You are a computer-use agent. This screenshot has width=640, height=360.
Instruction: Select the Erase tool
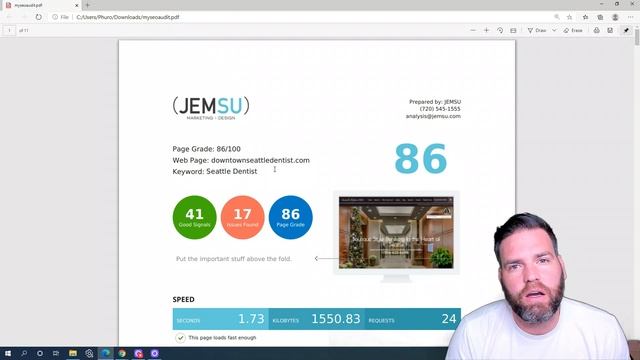(573, 30)
